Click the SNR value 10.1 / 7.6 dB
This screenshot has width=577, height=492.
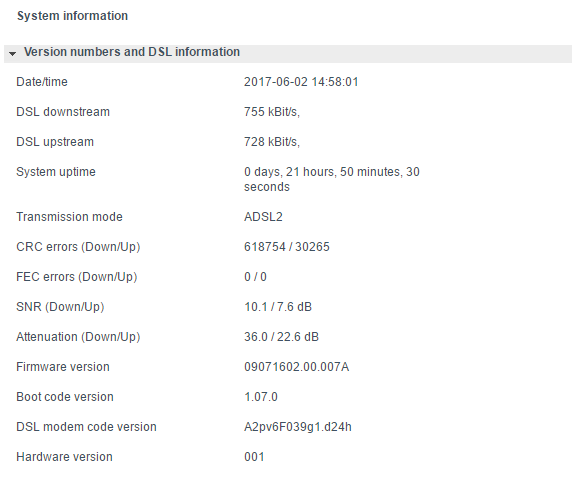[278, 307]
